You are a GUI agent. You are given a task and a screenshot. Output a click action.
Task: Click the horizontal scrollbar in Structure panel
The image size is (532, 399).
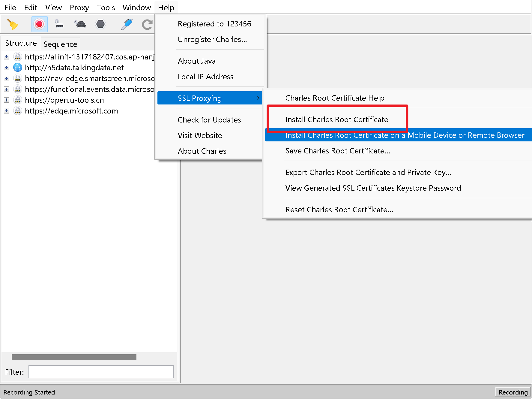pos(74,357)
